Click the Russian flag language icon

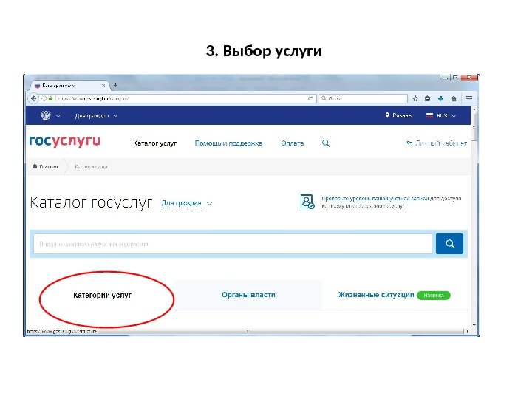click(429, 115)
